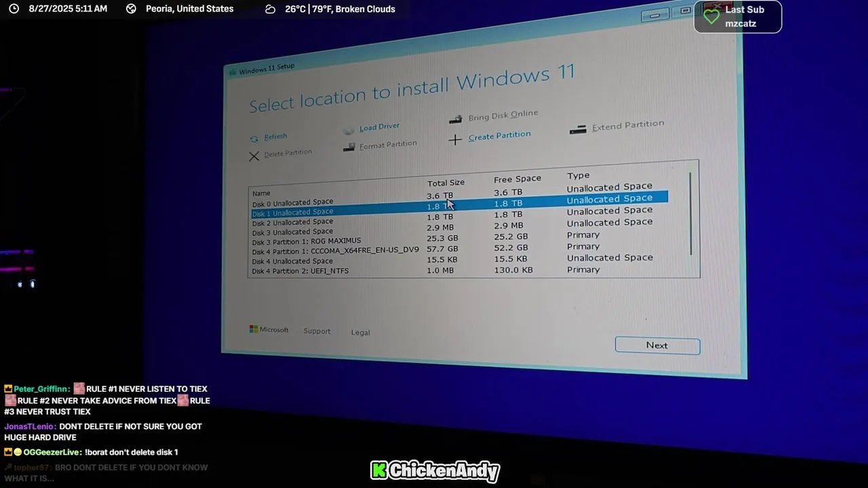868x488 pixels.
Task: Click the Delete Partition label
Action: tap(288, 153)
